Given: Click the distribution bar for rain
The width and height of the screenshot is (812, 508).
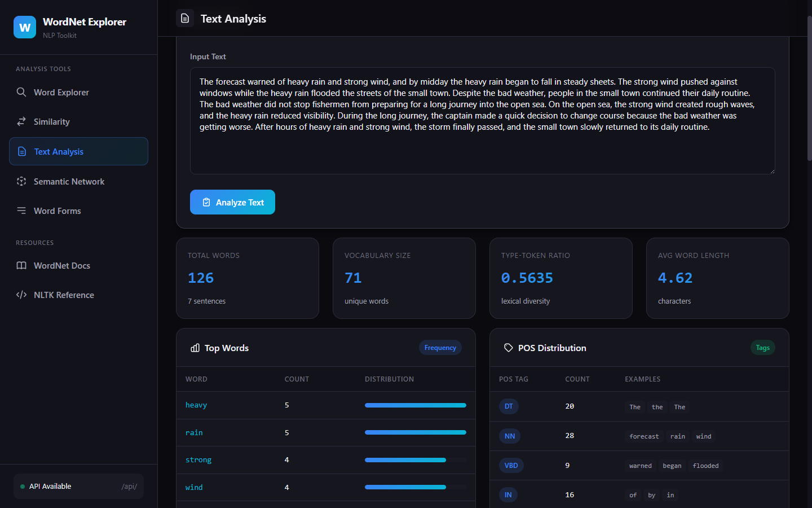Looking at the screenshot, I should tap(416, 432).
